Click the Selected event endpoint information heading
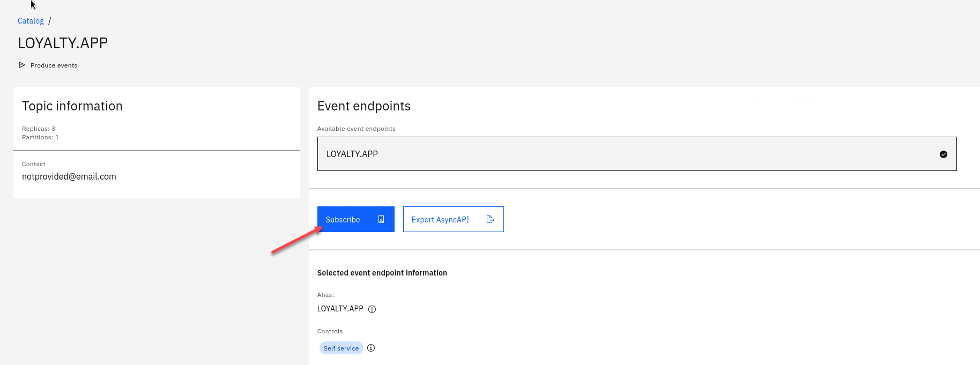This screenshot has height=365, width=980. 382,273
